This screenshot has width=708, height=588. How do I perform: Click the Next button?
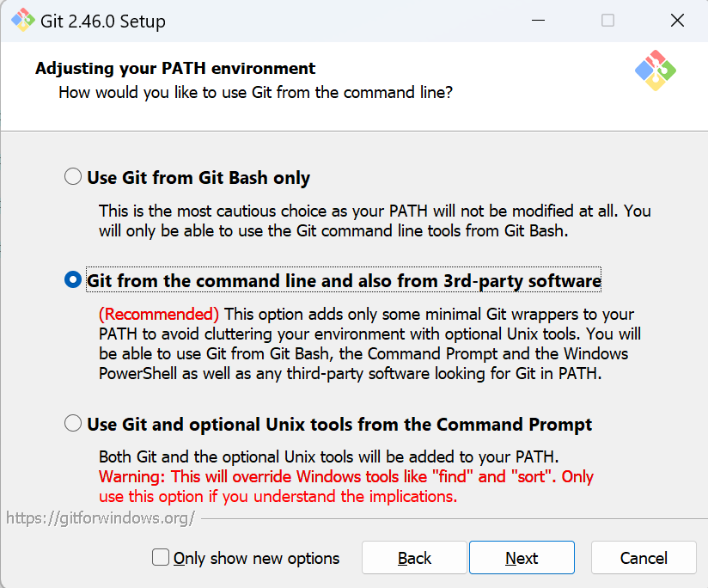[522, 558]
